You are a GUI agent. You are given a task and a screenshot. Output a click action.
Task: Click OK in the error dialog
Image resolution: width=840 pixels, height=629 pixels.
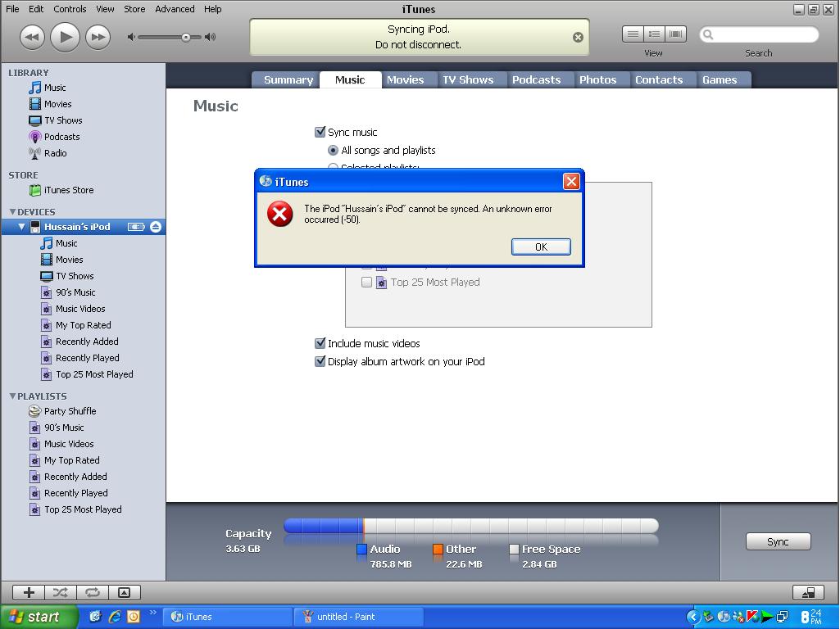541,247
